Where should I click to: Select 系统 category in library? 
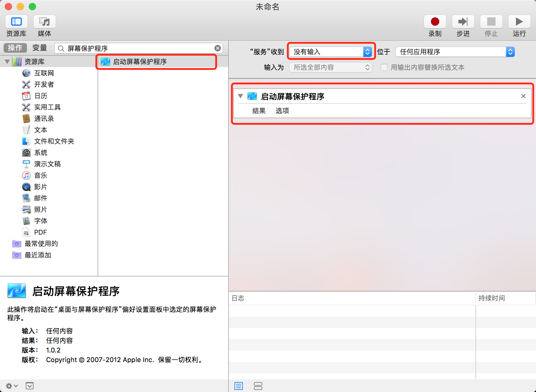[x=41, y=153]
